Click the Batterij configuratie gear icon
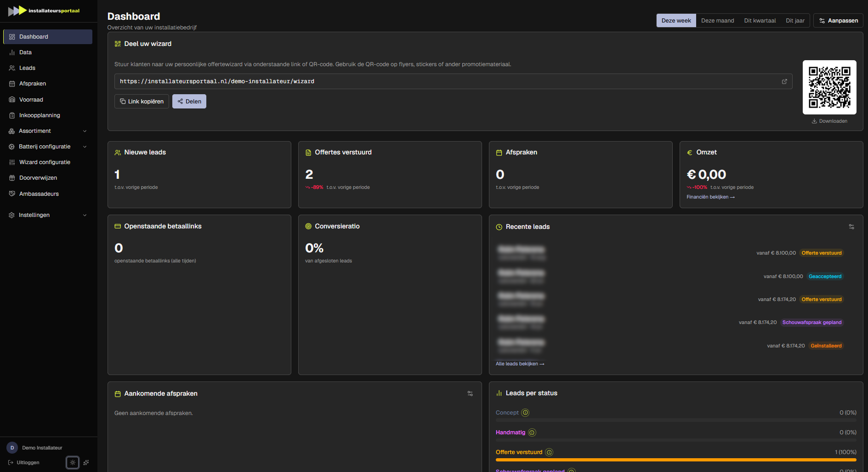The image size is (868, 472). click(x=11, y=147)
